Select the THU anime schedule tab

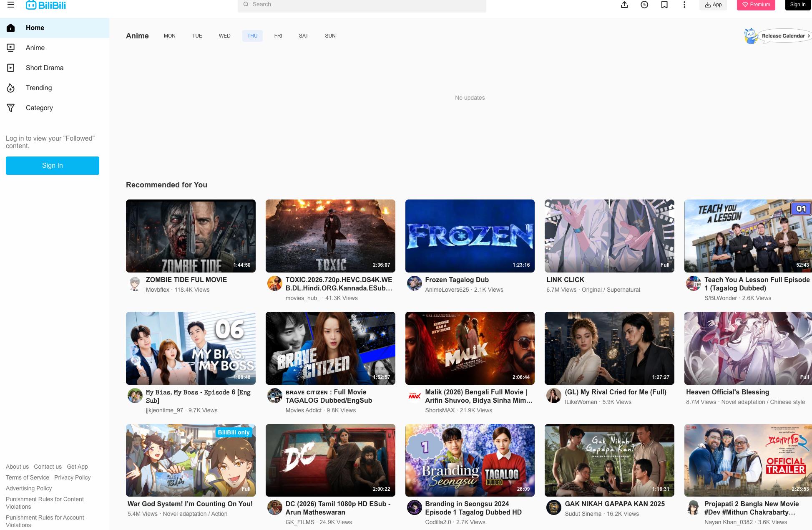coord(252,36)
